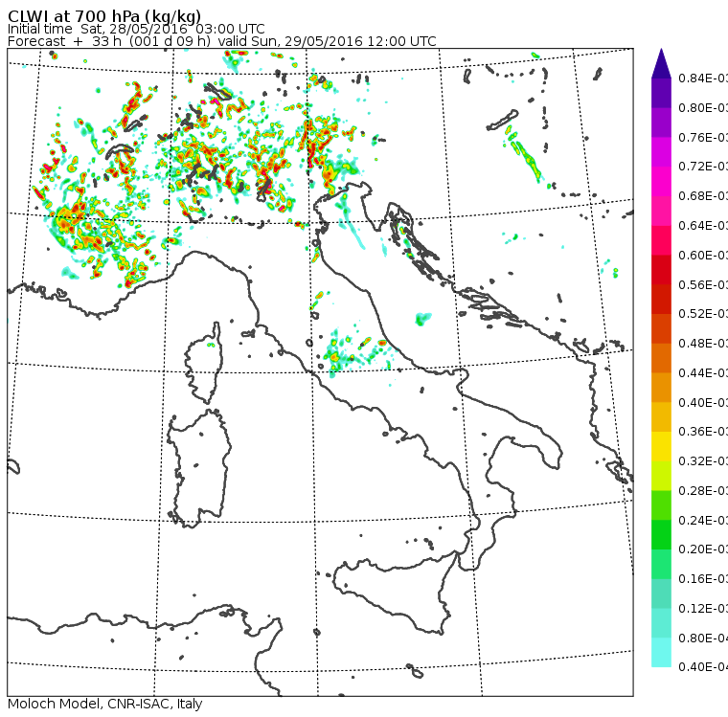Select the 0.48E-03 legend label
Viewport: 728px width, 717px height.
[x=702, y=343]
